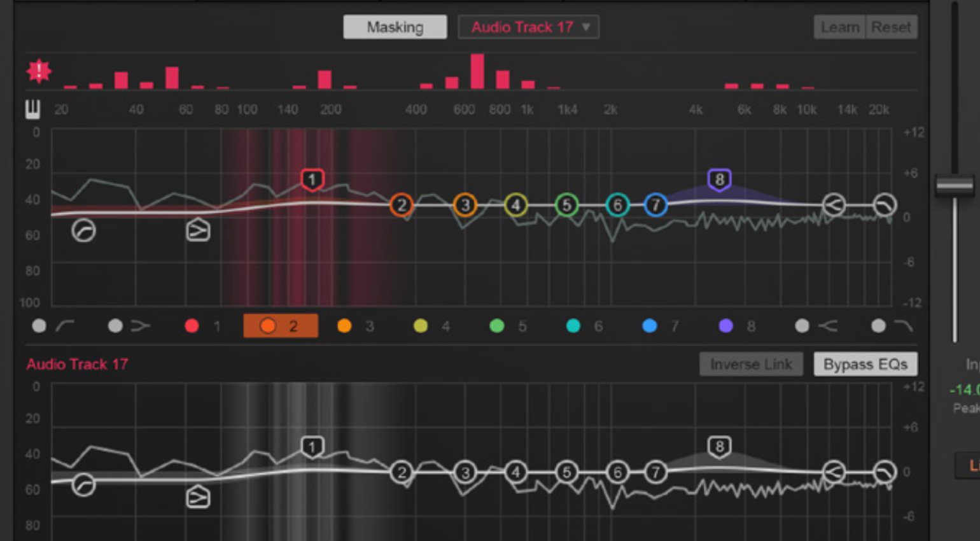Viewport: 980px width, 541px height.
Task: Toggle purple band 8 in band selector row
Action: pos(738,326)
